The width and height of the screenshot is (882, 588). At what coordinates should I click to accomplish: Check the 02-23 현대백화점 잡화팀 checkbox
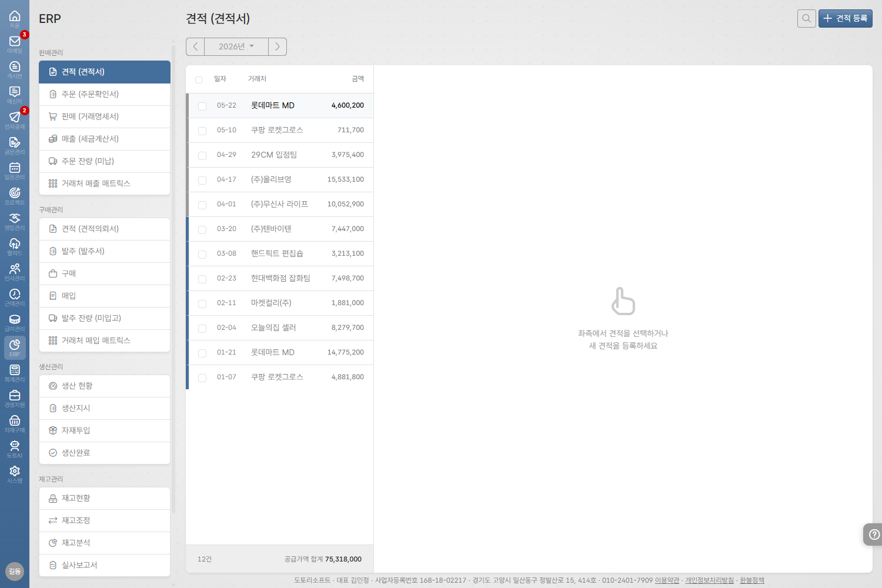(202, 279)
